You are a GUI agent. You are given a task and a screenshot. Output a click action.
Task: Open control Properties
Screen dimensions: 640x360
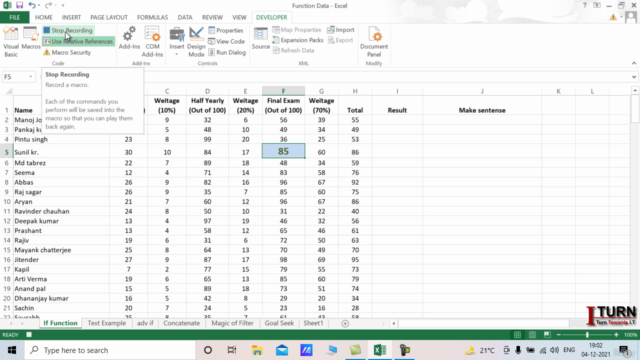(x=225, y=30)
